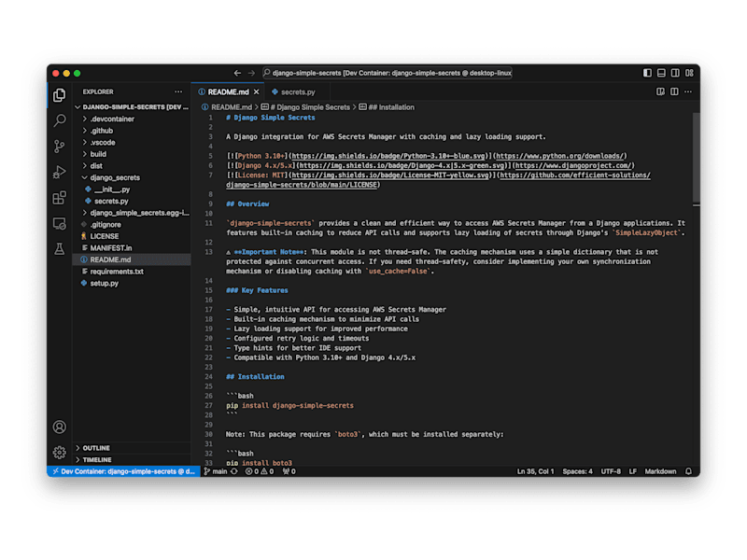The height and width of the screenshot is (560, 747).
Task: Select README.md in the explorer tree
Action: 132,259
